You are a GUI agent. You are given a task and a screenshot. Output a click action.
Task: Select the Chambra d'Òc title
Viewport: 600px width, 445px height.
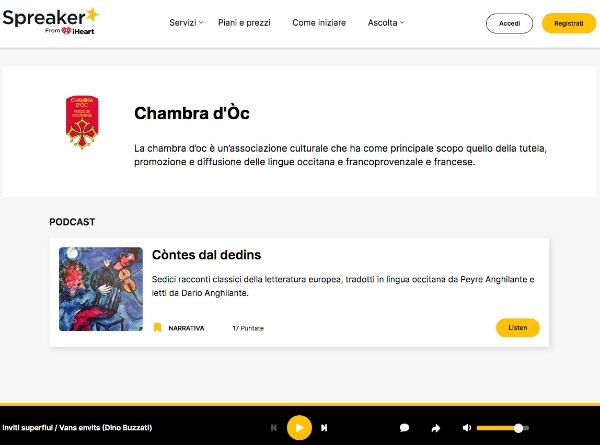coord(192,113)
